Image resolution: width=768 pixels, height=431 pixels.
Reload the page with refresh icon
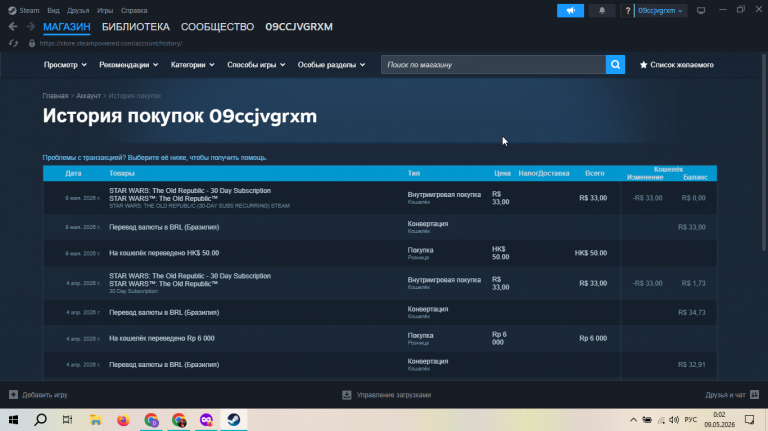pyautogui.click(x=13, y=43)
